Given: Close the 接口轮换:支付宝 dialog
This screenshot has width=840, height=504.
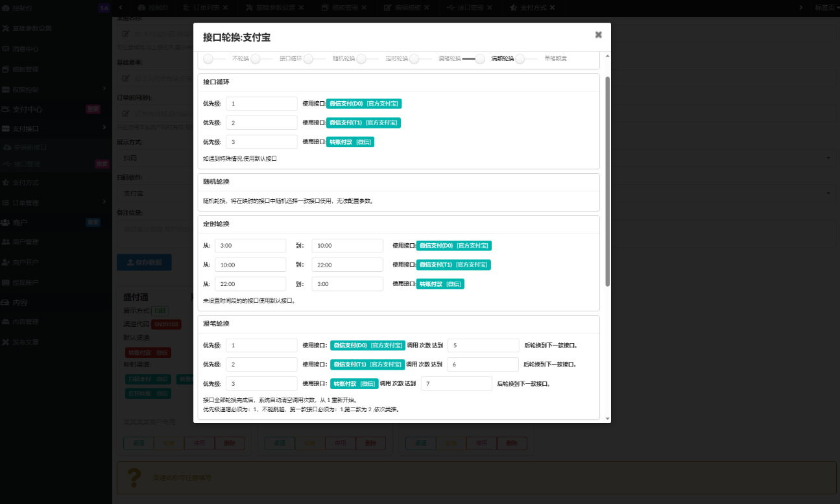Looking at the screenshot, I should click(598, 35).
